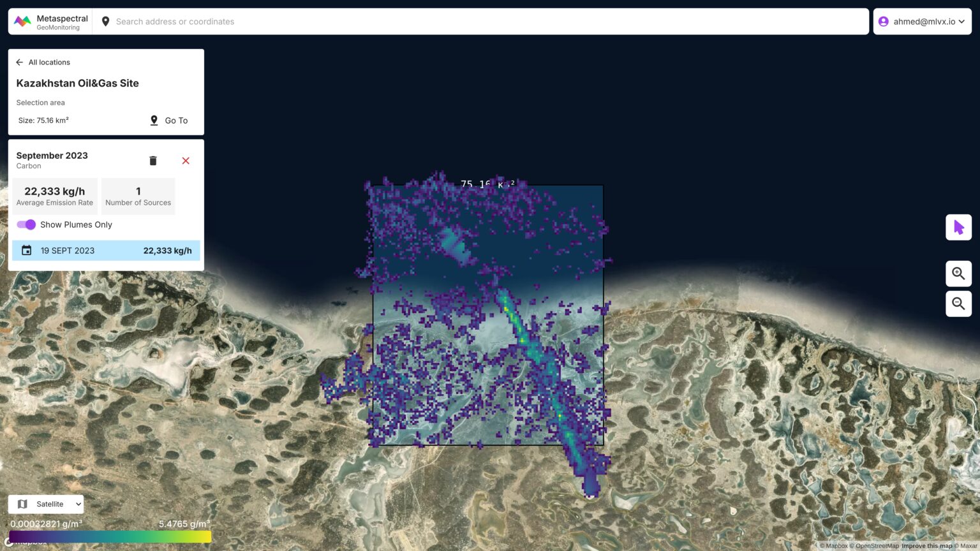Viewport: 980px width, 551px height.
Task: Open the ahmed@mlvx.io account menu
Action: [x=923, y=21]
